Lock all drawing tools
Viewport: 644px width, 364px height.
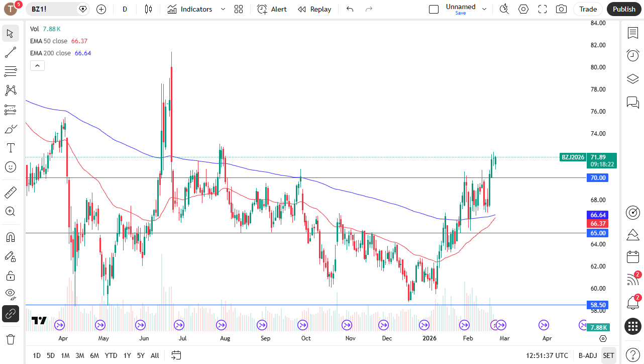pos(11,276)
